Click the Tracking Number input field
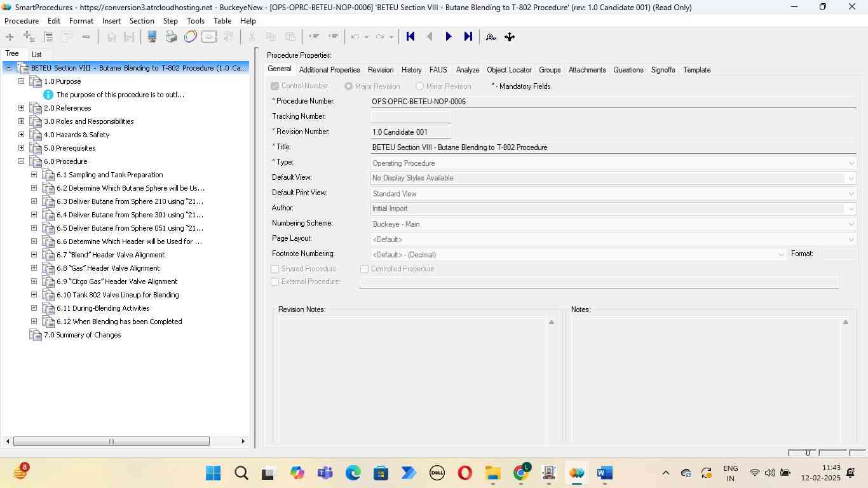 410,117
